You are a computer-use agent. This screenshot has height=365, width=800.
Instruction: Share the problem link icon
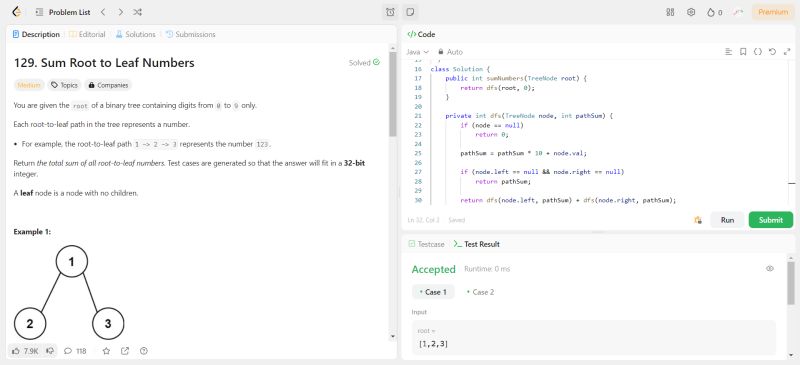(125, 351)
